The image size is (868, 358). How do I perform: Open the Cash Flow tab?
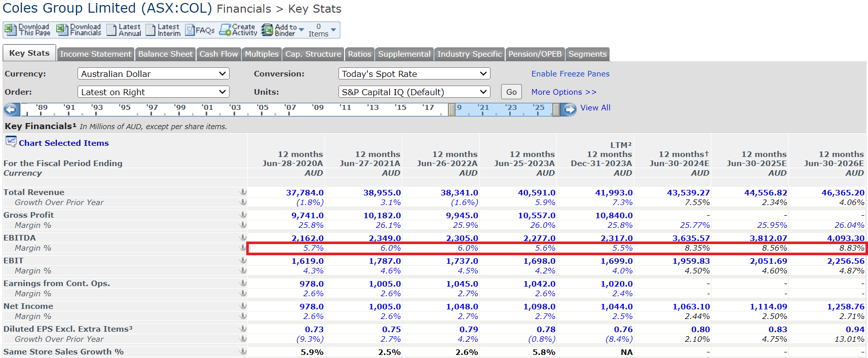tap(218, 54)
